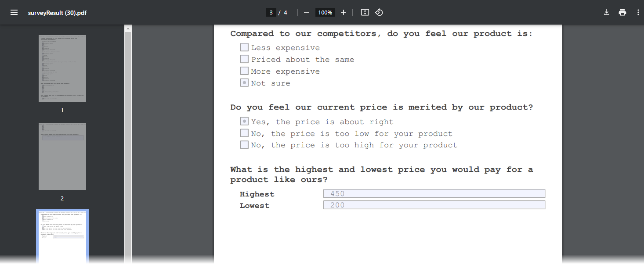Jump to page 2 using its thumbnail

62,156
